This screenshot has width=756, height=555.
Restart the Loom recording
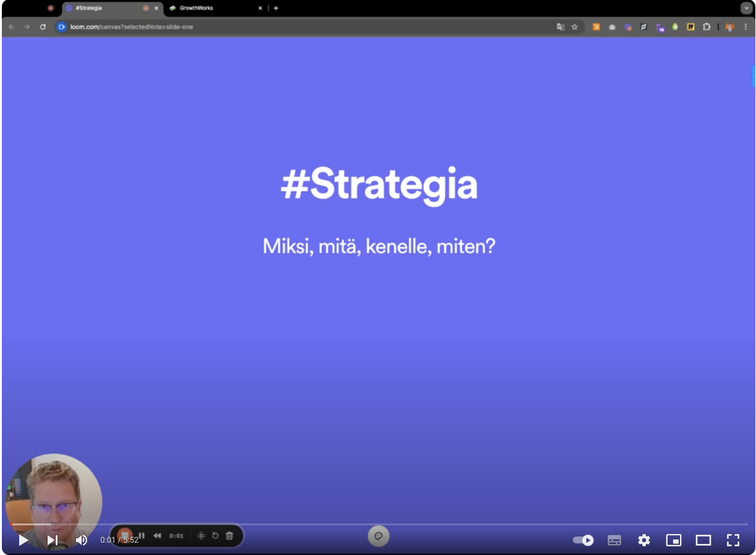point(215,535)
